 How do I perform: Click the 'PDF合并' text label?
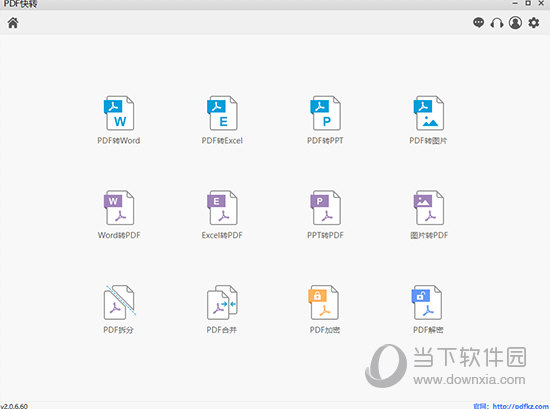(x=221, y=330)
